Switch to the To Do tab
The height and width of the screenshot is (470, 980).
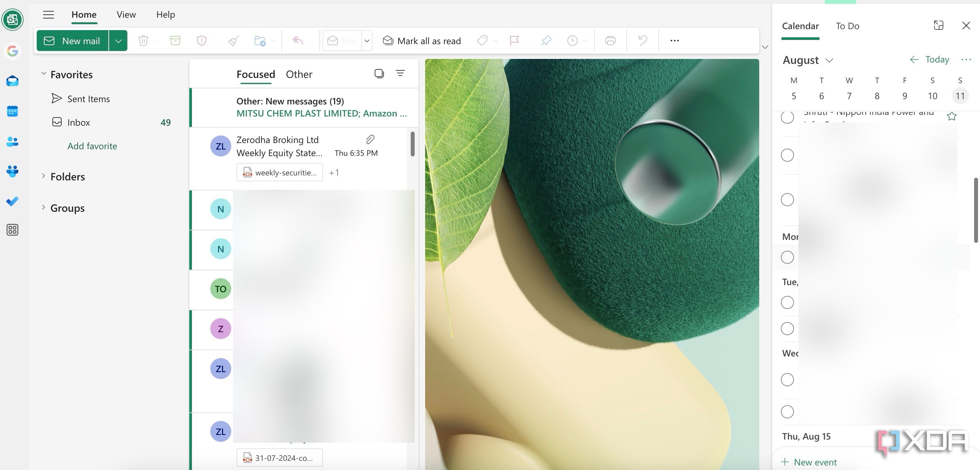[848, 26]
